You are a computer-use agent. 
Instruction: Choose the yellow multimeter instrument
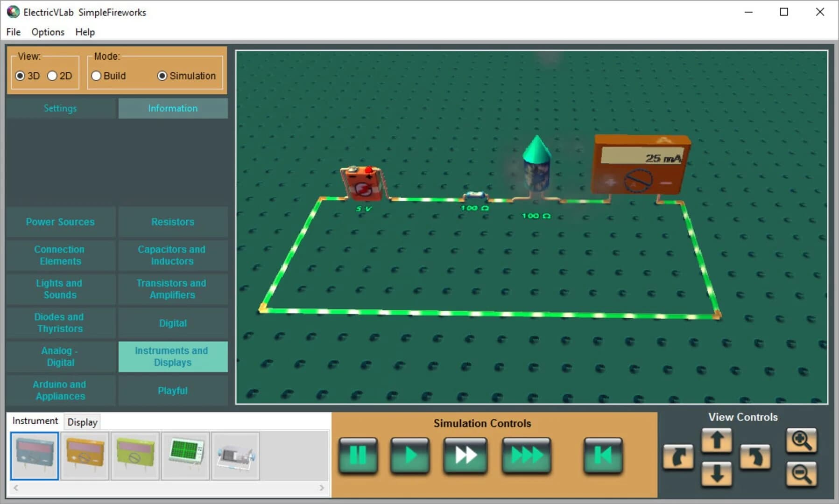coord(85,455)
